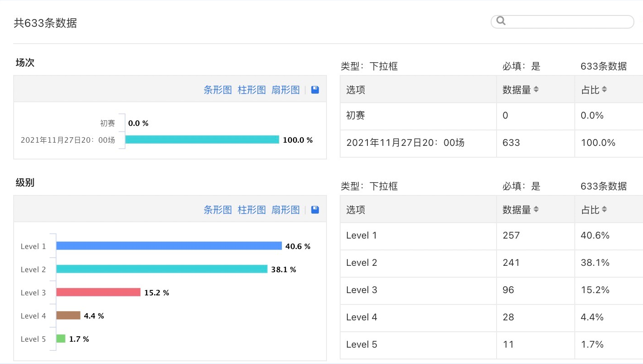
Task: Click the 40.6 % chart bar label
Action: [x=298, y=246]
